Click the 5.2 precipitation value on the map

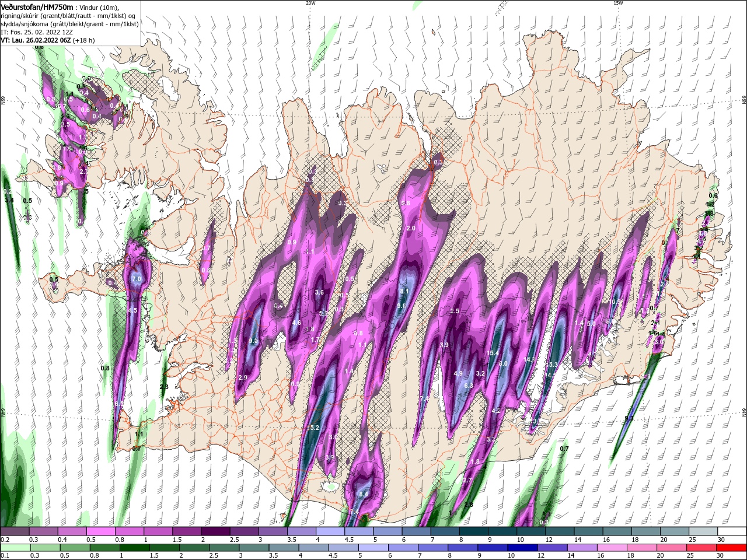point(315,428)
